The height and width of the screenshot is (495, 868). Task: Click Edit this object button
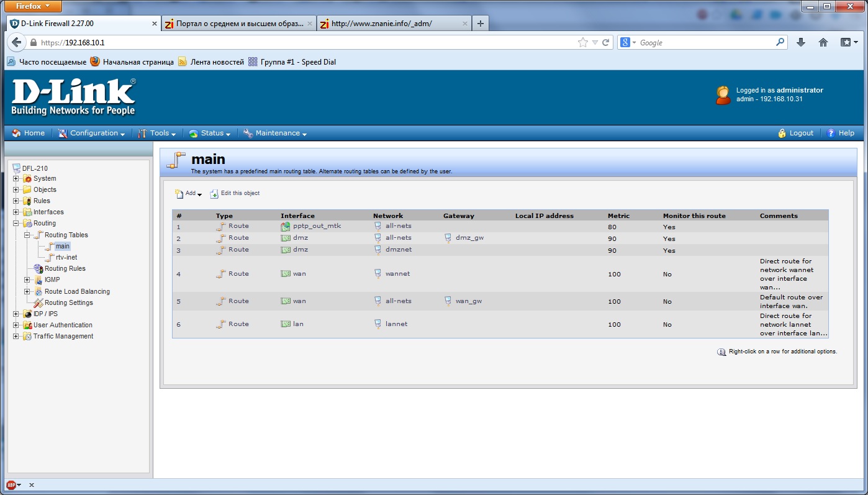235,194
